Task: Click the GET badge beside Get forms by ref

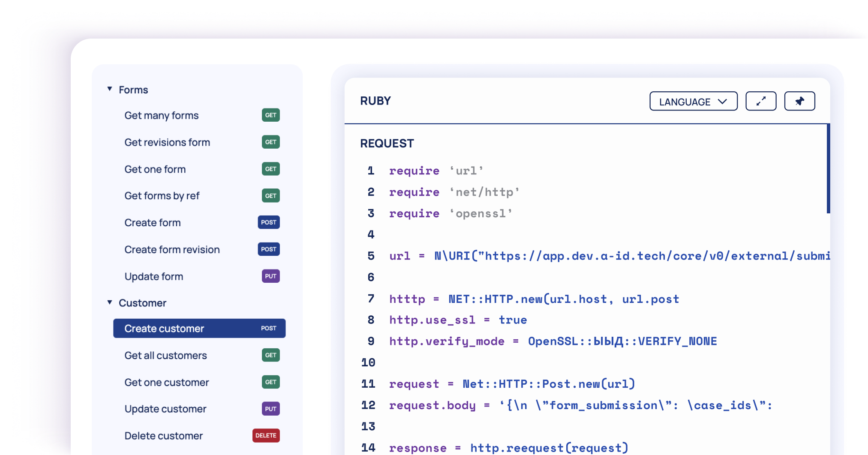Action: click(x=270, y=195)
